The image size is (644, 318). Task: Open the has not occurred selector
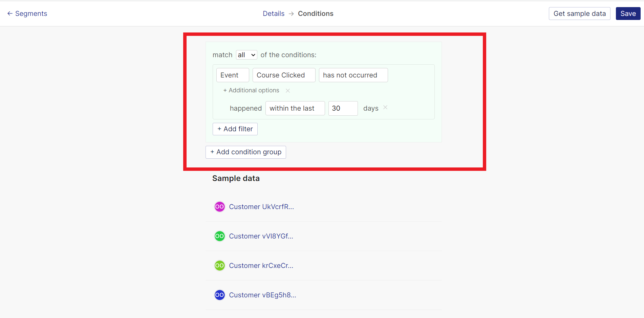pos(353,75)
